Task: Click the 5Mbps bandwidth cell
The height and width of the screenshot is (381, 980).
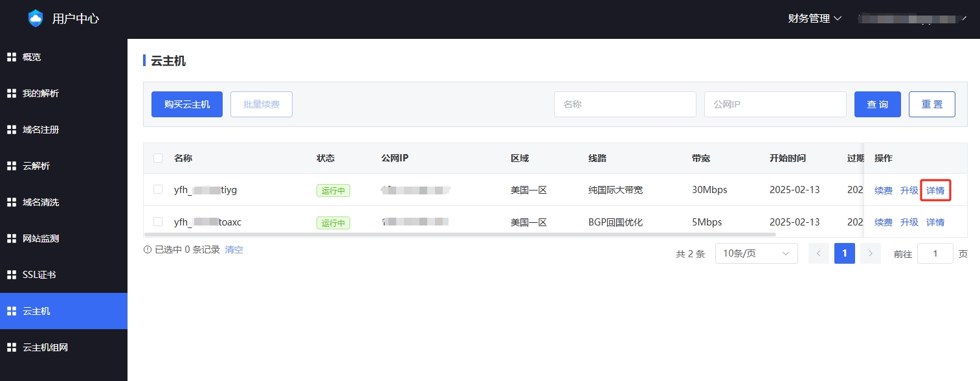Action: 707,222
